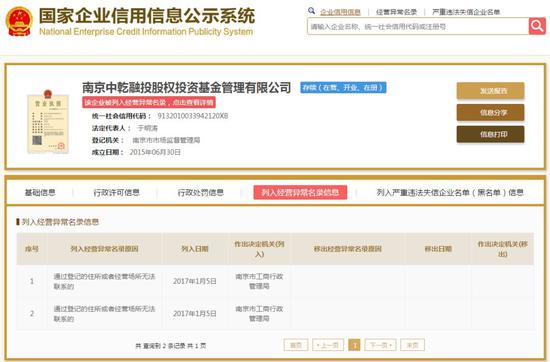Click the 列入日期 column header
Screen dimensions: 550x362
coord(195,249)
